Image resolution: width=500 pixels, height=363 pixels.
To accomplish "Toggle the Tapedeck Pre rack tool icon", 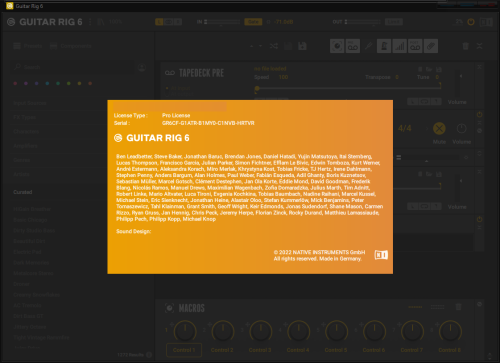I will coord(353,46).
